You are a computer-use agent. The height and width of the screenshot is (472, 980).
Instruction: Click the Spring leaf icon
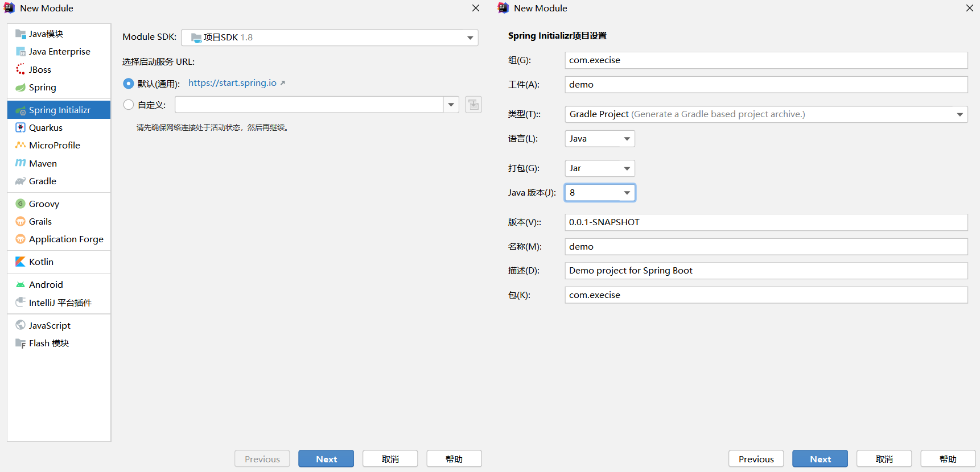(20, 88)
